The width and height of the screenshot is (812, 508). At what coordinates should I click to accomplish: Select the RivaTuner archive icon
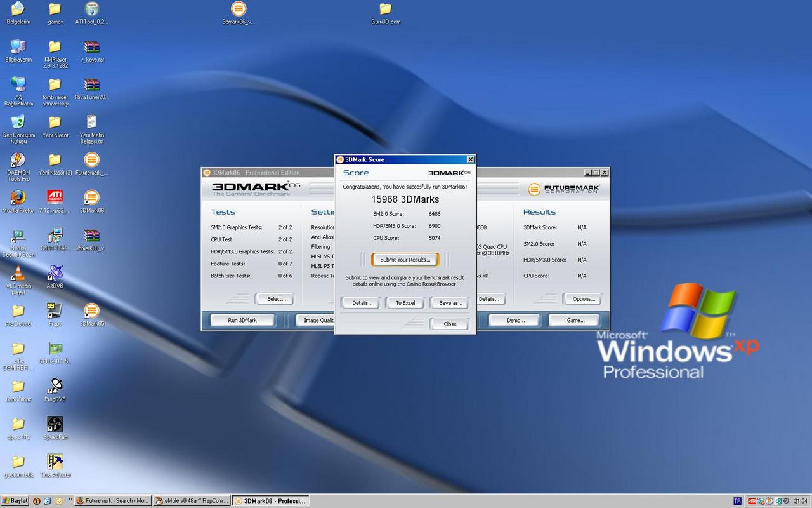click(91, 88)
